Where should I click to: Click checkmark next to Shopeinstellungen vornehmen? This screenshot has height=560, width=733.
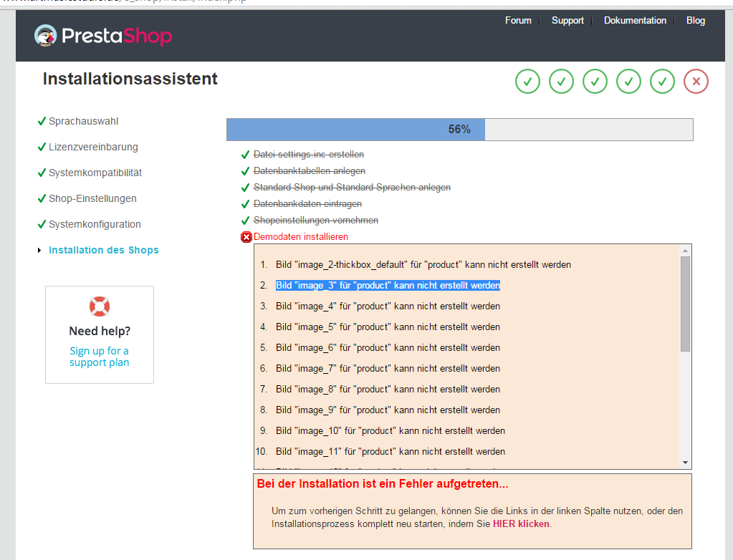point(245,221)
